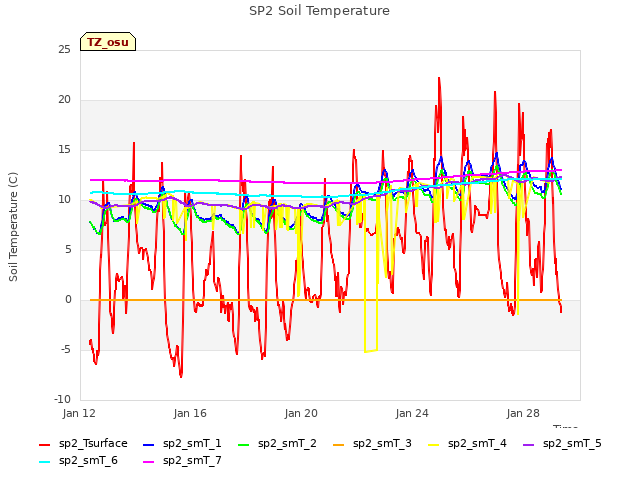Click the cyan sp2_smT_6 legend swatch
This screenshot has height=480, width=640.
44,462
